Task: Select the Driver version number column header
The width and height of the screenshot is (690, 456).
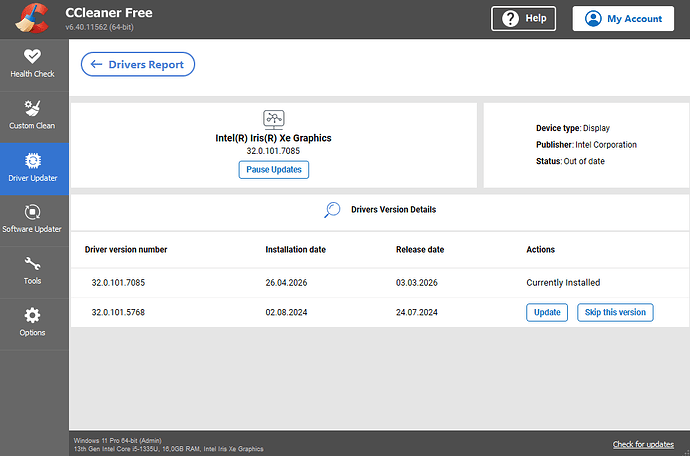Action: [x=126, y=250]
